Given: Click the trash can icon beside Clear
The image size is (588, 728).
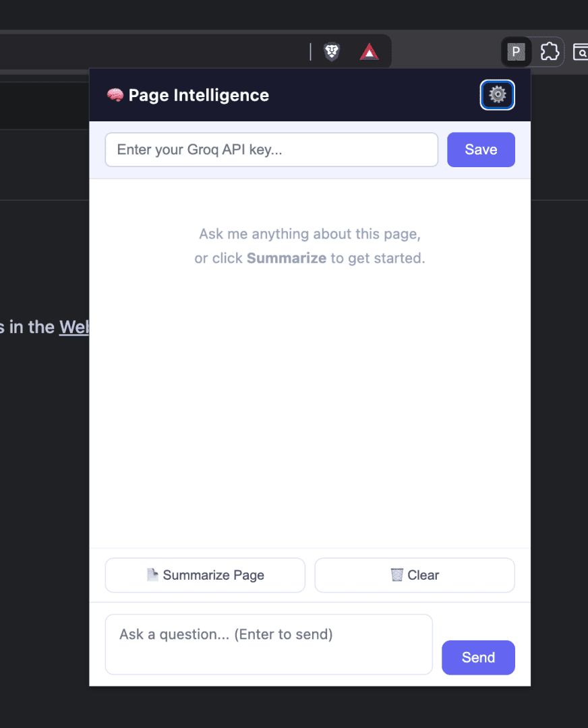Looking at the screenshot, I should point(396,575).
